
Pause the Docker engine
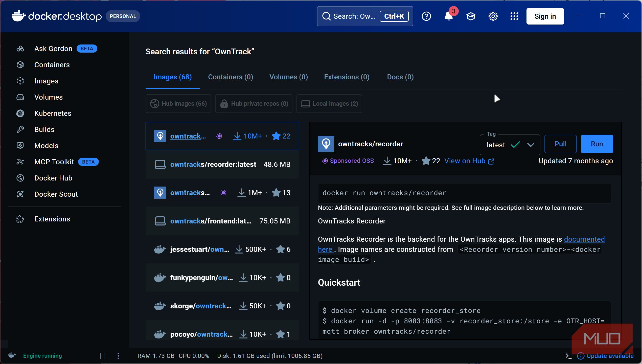(x=102, y=356)
